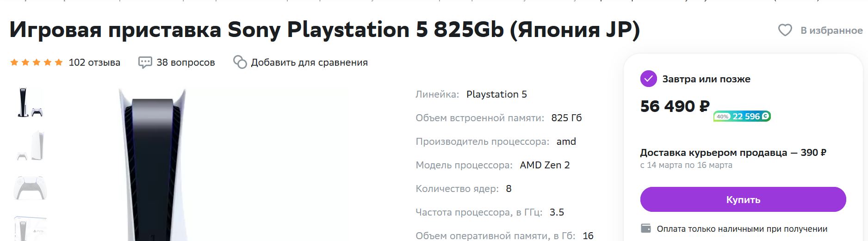
Task: Select first thumbnail with console and controller
Action: click(30, 103)
